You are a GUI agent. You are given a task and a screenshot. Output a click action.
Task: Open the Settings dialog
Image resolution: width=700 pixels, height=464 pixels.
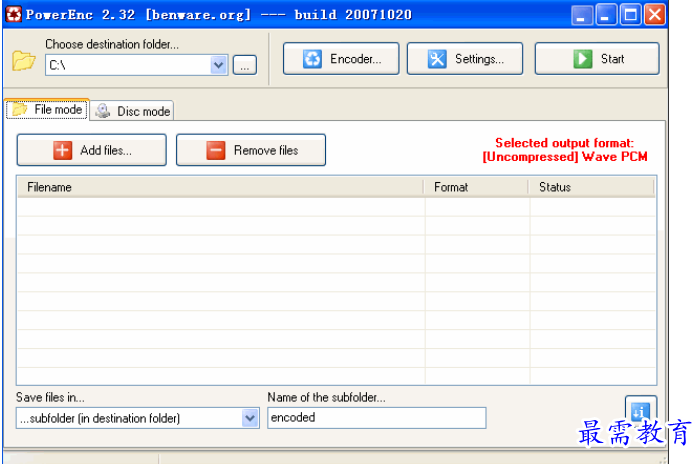tap(465, 59)
